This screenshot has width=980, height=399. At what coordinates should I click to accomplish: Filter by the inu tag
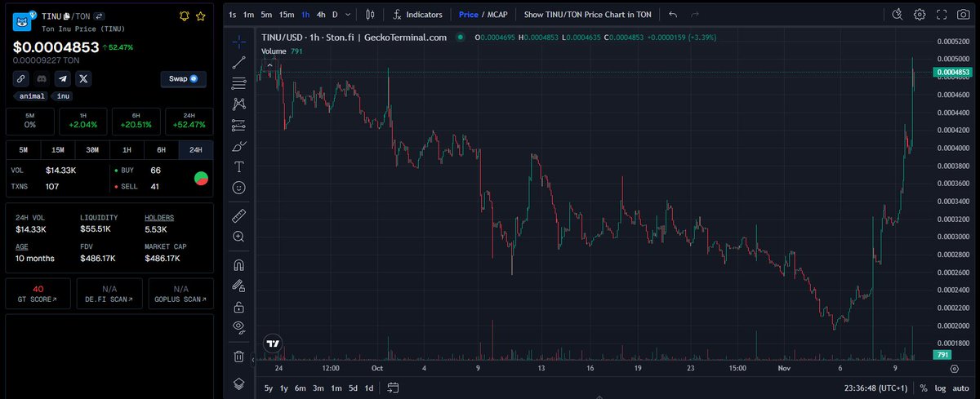coord(63,96)
